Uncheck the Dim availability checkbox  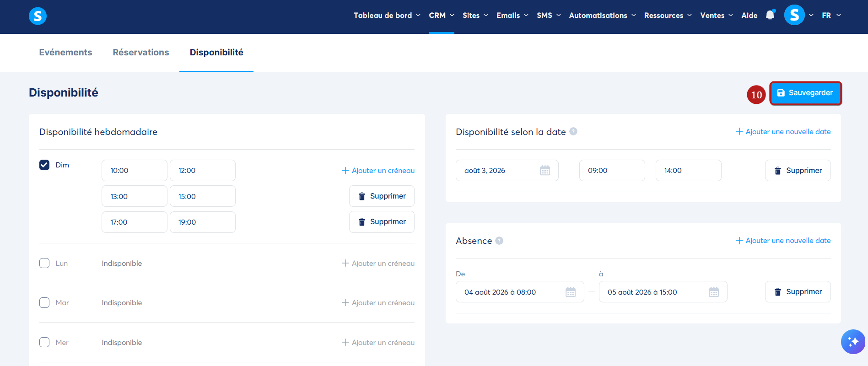point(44,165)
